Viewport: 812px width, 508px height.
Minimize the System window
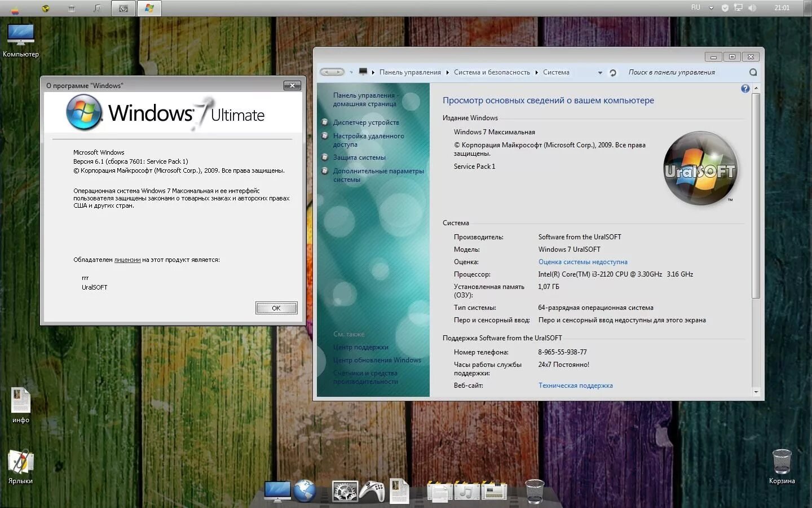coord(713,56)
